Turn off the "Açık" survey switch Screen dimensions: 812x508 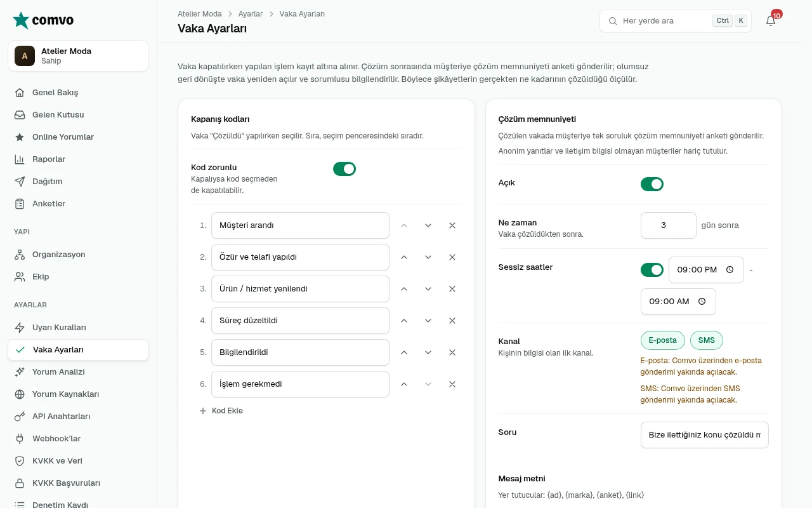(x=652, y=184)
